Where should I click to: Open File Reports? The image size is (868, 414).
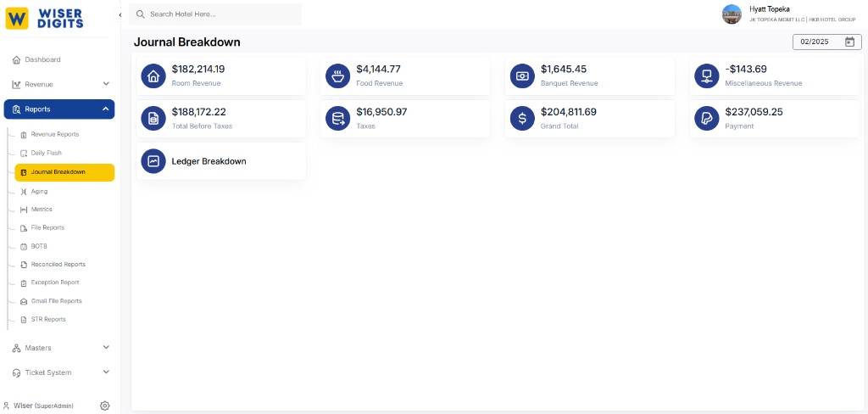[x=47, y=227]
